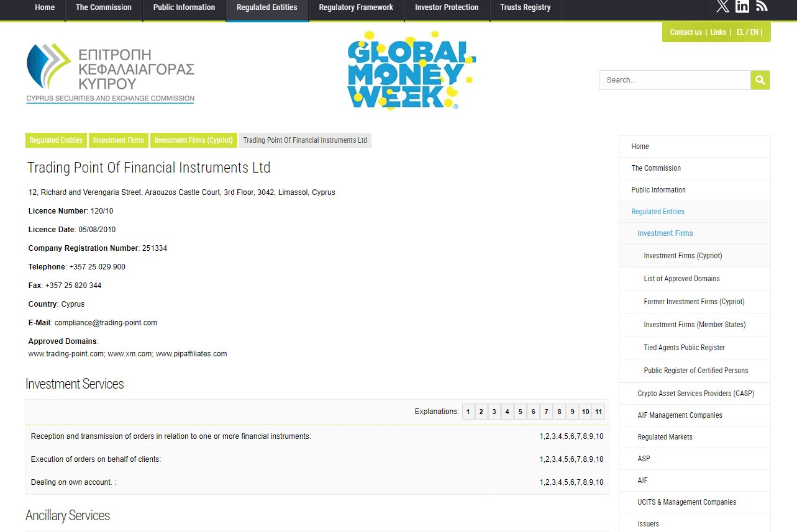
Task: Open Public Information top menu
Action: tap(184, 7)
